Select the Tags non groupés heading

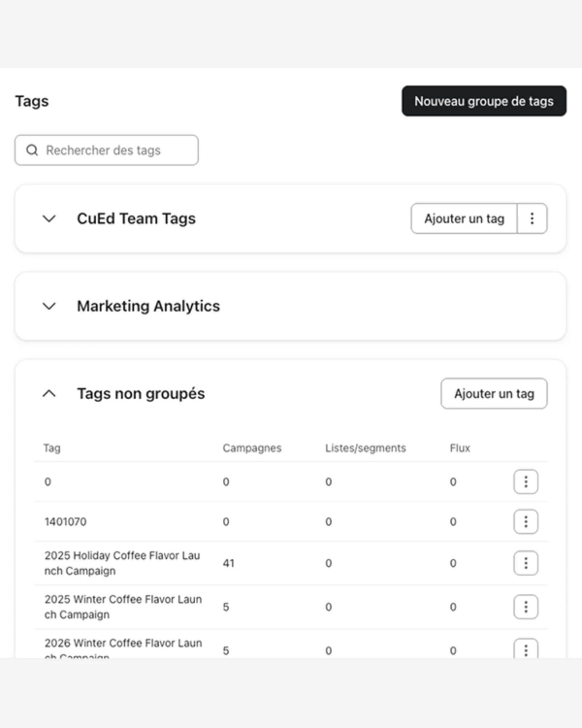[x=141, y=393]
